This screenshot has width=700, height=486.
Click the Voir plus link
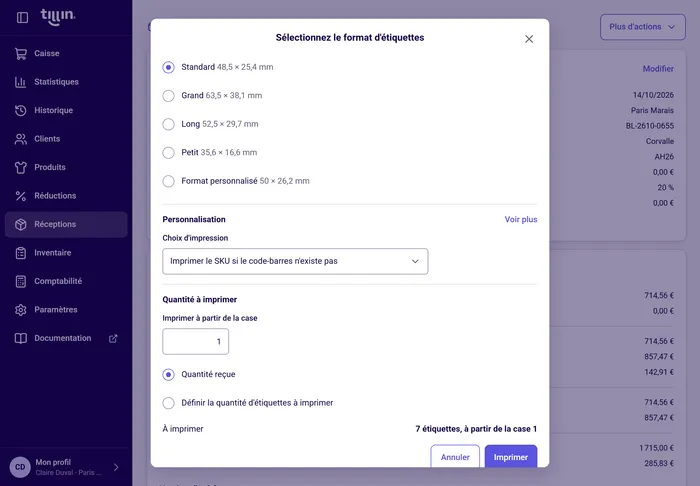[521, 220]
